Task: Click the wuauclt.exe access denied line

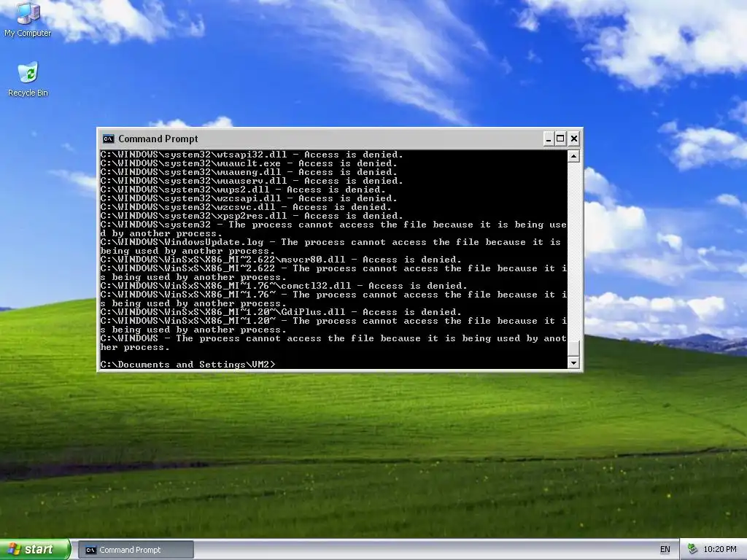Action: click(x=249, y=163)
